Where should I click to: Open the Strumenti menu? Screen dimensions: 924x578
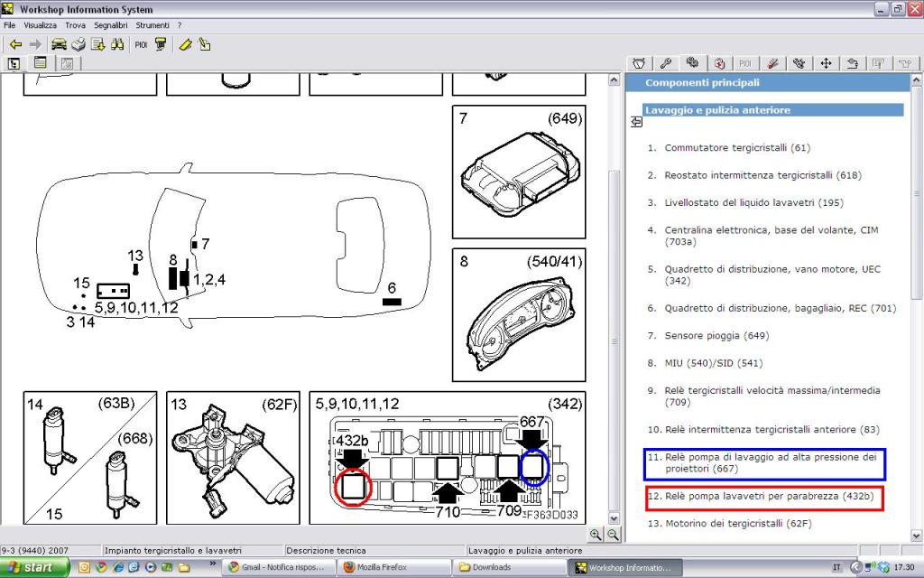coord(152,25)
